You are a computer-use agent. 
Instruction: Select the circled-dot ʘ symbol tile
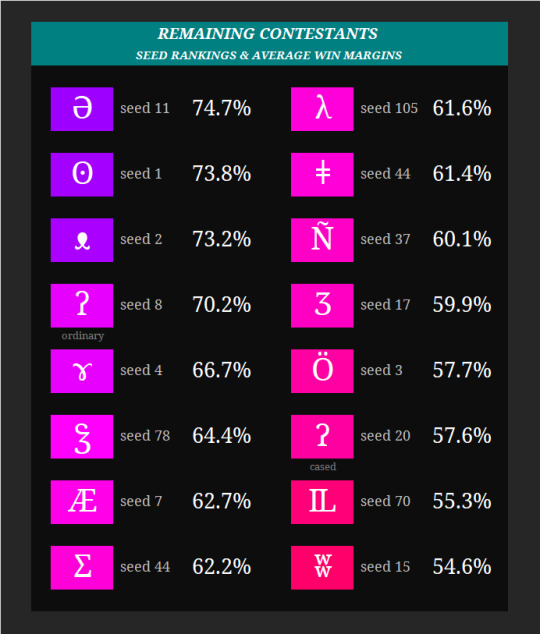pyautogui.click(x=82, y=174)
